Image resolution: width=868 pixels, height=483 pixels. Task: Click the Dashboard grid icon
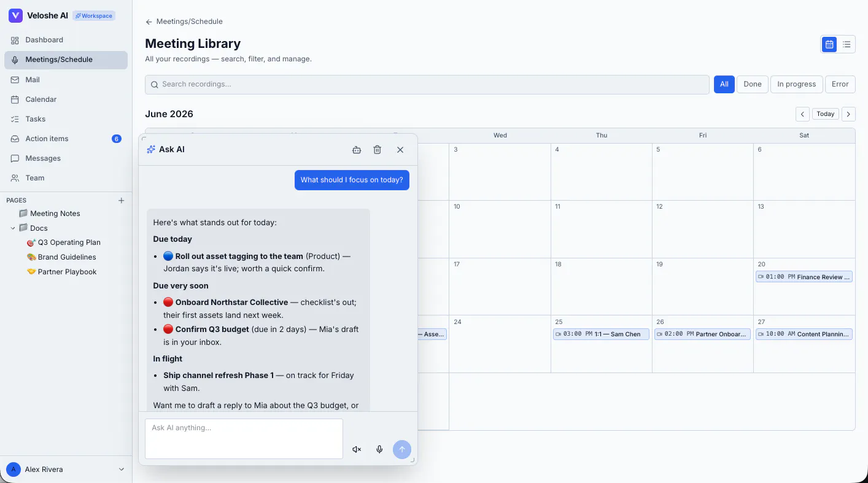click(15, 40)
